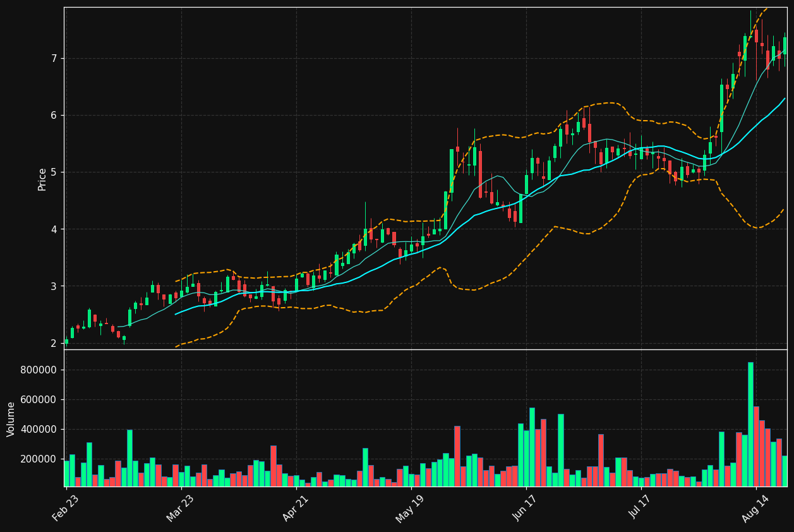Click the 'May 19' date label
794x532 pixels.
[410, 508]
